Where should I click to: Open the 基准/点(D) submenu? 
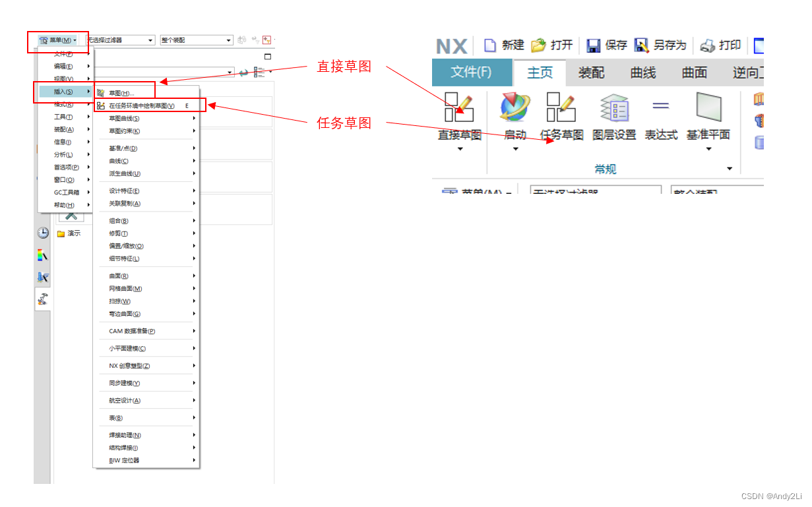pyautogui.click(x=146, y=148)
